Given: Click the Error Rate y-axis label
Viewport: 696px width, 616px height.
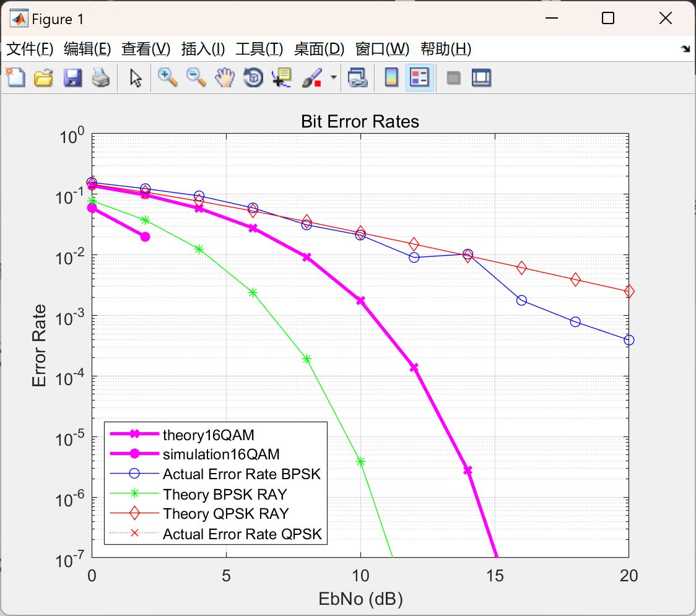Looking at the screenshot, I should [39, 345].
